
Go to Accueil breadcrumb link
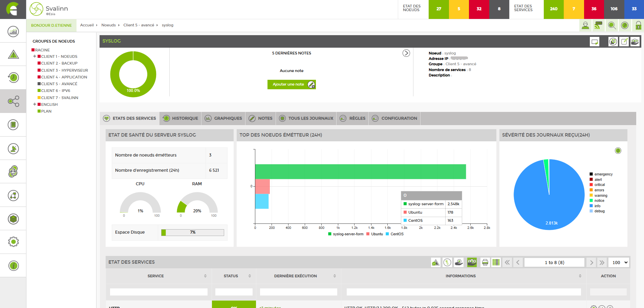click(87, 25)
